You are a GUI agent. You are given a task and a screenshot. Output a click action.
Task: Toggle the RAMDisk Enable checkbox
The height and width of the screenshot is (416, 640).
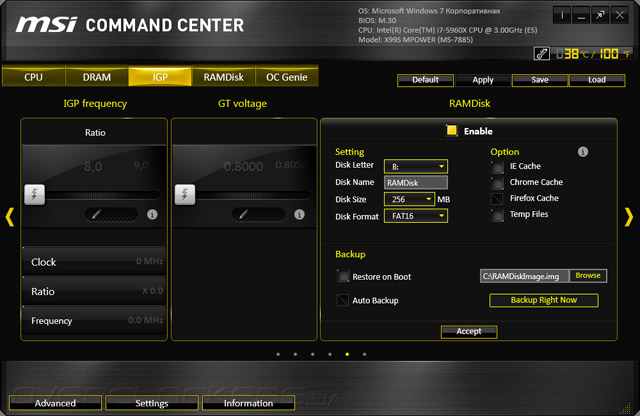tap(451, 131)
